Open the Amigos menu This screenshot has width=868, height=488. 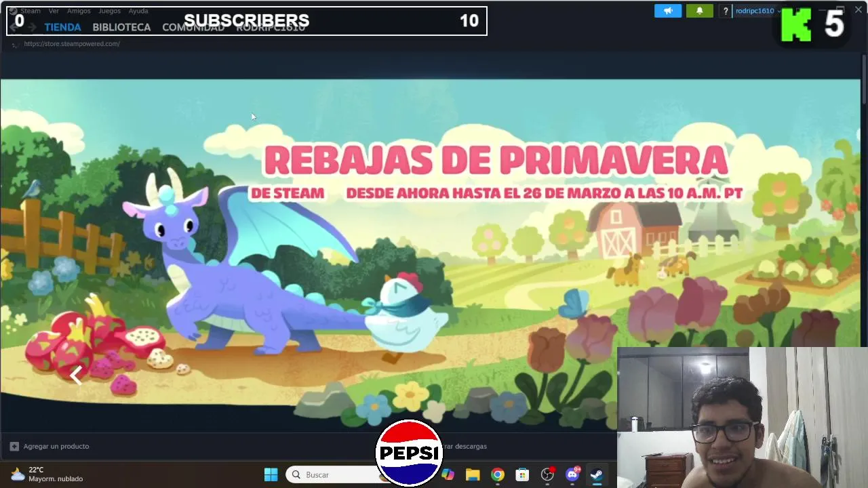pos(79,11)
